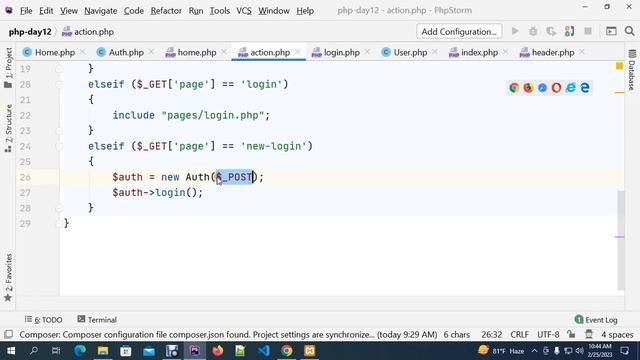This screenshot has height=360, width=640.
Task: Click Run with Coverage icon
Action: 551,31
